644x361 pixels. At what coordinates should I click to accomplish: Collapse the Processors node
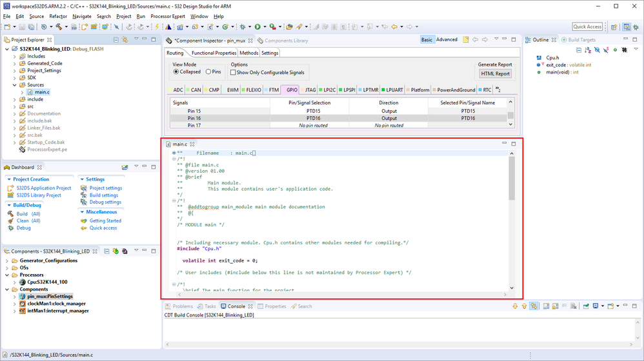click(7, 275)
